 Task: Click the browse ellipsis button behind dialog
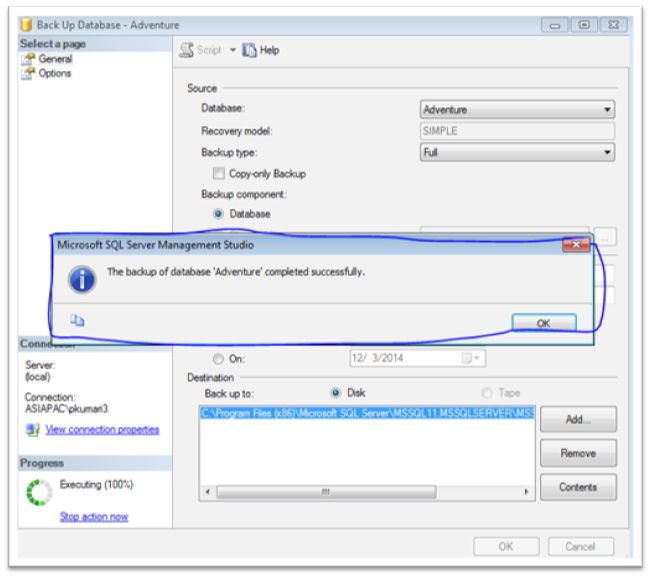[606, 237]
